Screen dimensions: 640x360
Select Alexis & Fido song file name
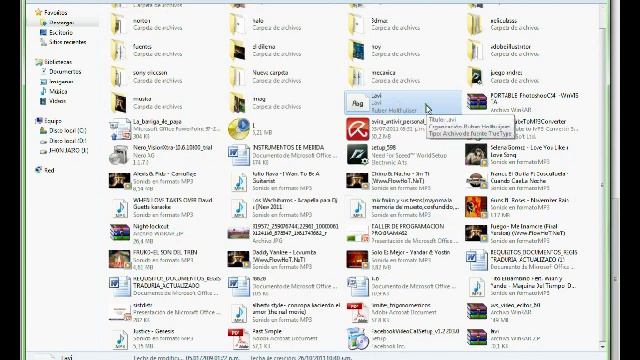tap(164, 174)
